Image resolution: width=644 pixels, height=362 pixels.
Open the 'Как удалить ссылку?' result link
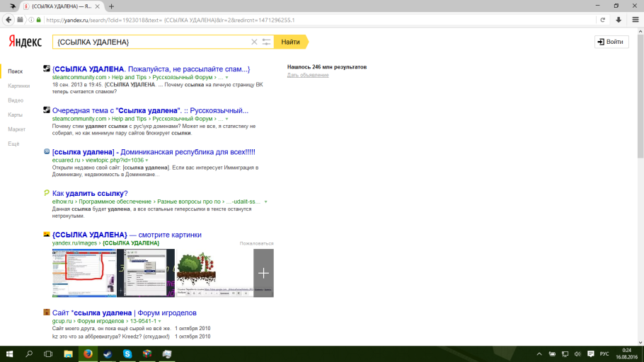90,193
